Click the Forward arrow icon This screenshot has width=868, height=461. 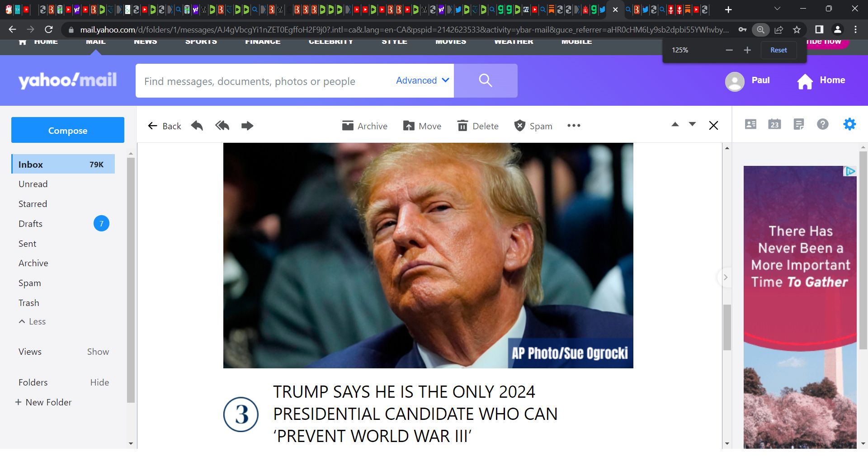pyautogui.click(x=247, y=126)
